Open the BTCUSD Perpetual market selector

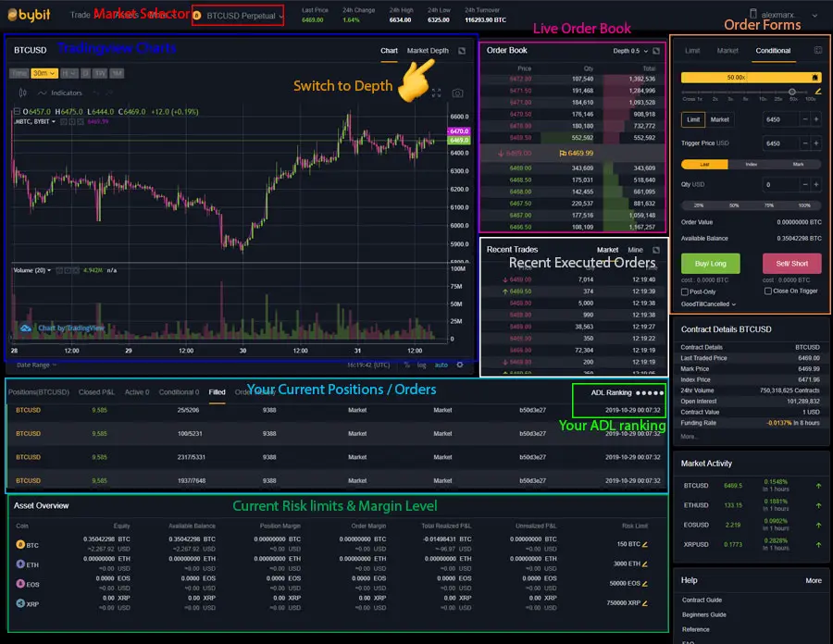[238, 16]
